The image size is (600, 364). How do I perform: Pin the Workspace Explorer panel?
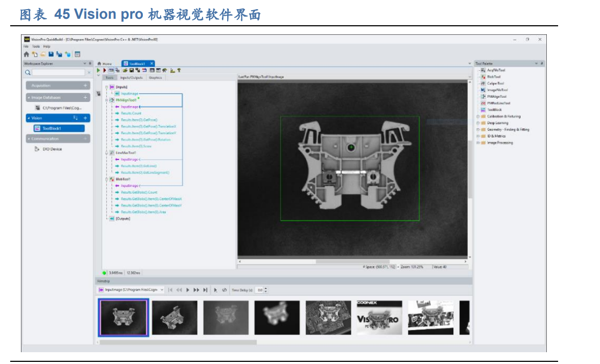click(90, 63)
